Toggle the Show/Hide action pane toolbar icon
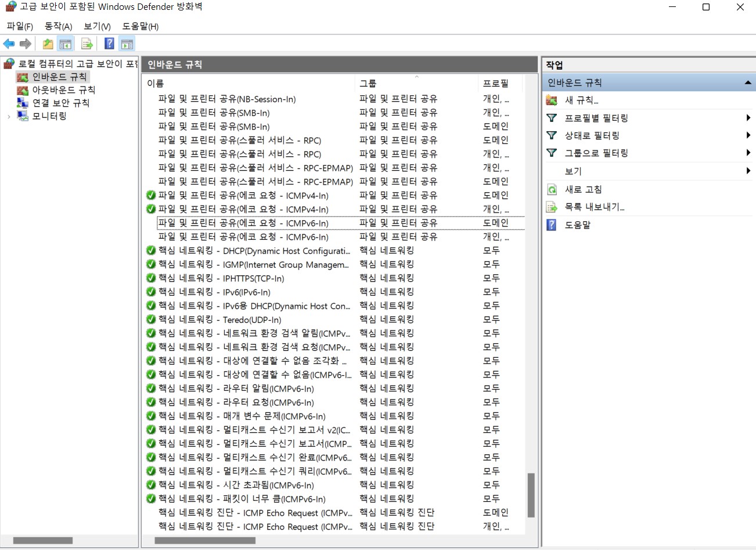756x550 pixels. click(127, 44)
